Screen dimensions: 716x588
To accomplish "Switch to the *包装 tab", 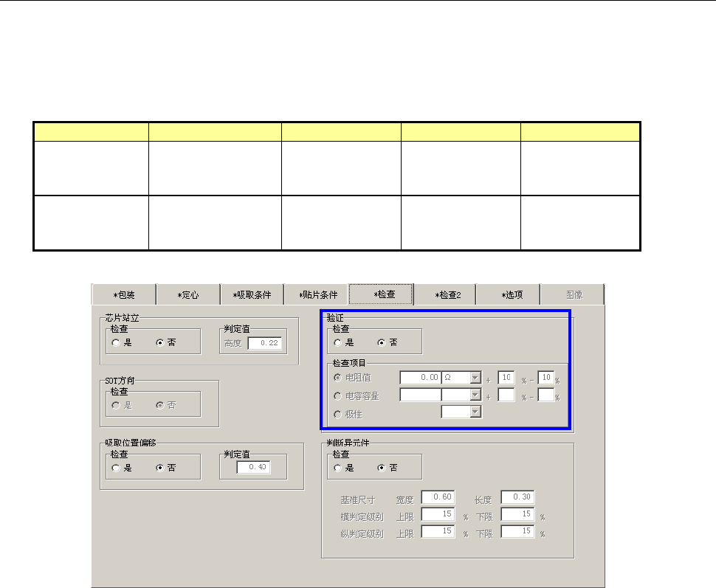I will coord(124,294).
